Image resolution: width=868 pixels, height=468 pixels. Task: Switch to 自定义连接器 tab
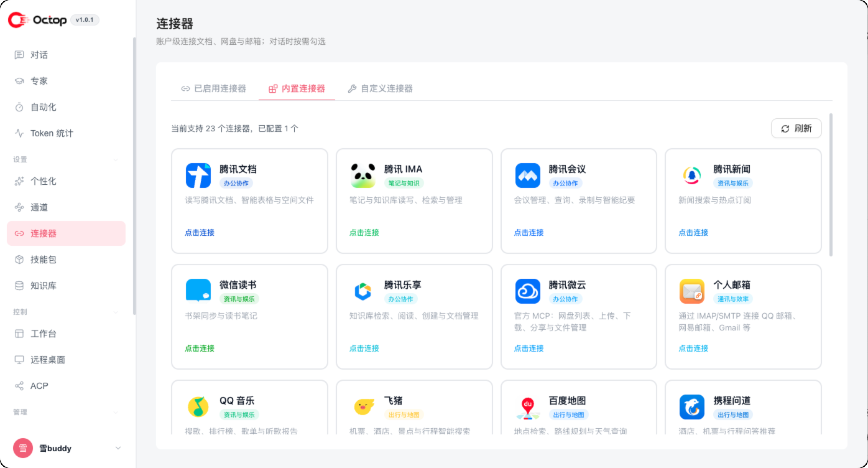(x=380, y=88)
